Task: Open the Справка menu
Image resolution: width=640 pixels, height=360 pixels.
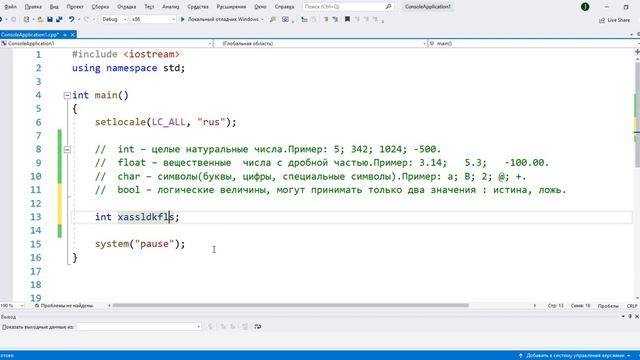Action: click(284, 7)
